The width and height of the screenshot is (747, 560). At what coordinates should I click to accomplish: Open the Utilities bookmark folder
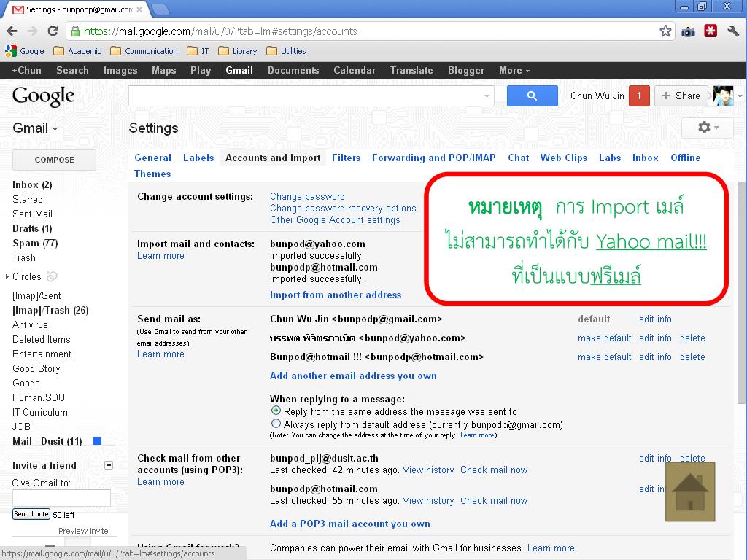286,51
